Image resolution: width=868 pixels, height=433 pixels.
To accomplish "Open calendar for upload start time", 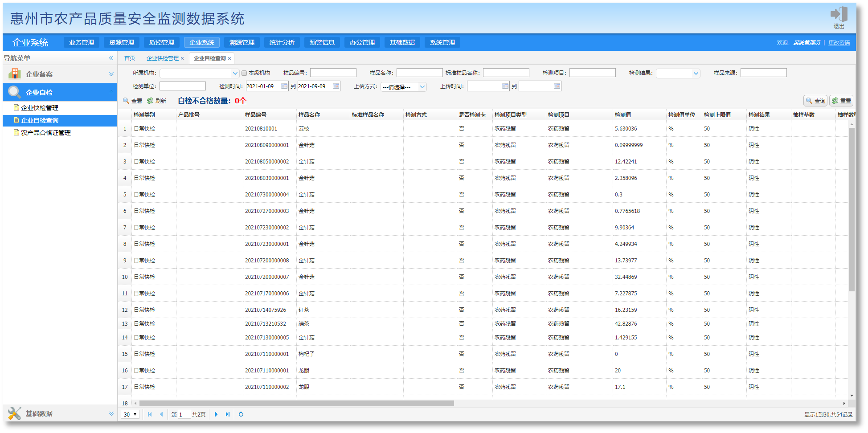I will (505, 86).
